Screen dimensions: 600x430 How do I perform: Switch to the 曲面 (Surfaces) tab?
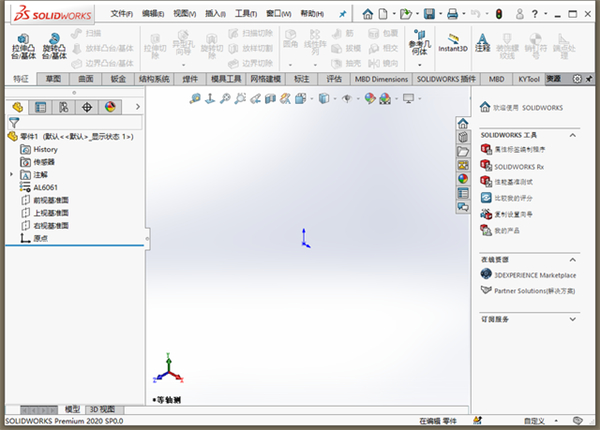click(86, 78)
